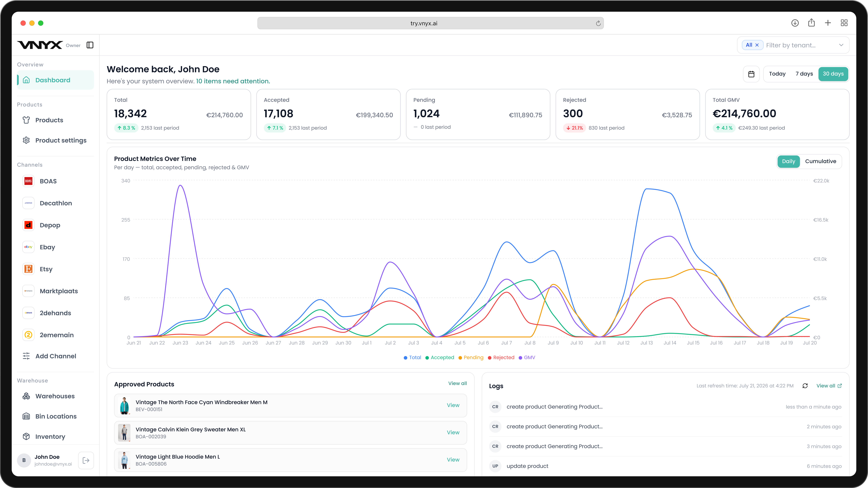Switch chart to Cumulative view
This screenshot has width=868, height=488.
click(821, 161)
